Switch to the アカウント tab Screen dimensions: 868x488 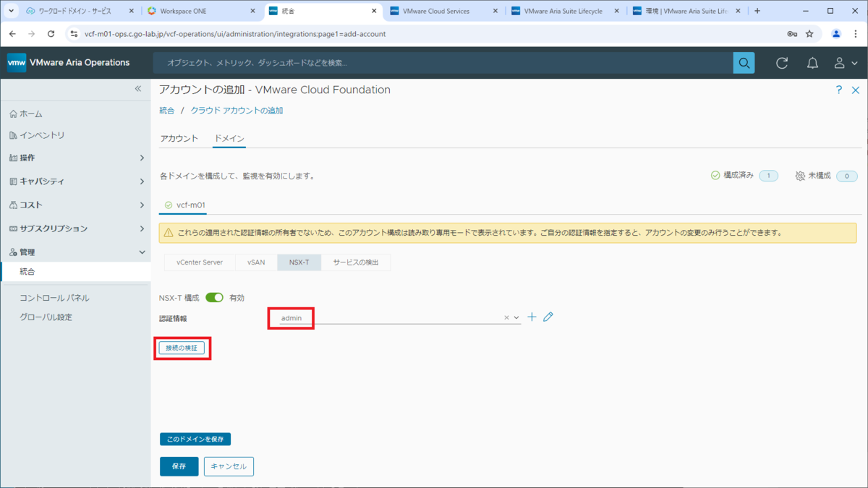(179, 139)
